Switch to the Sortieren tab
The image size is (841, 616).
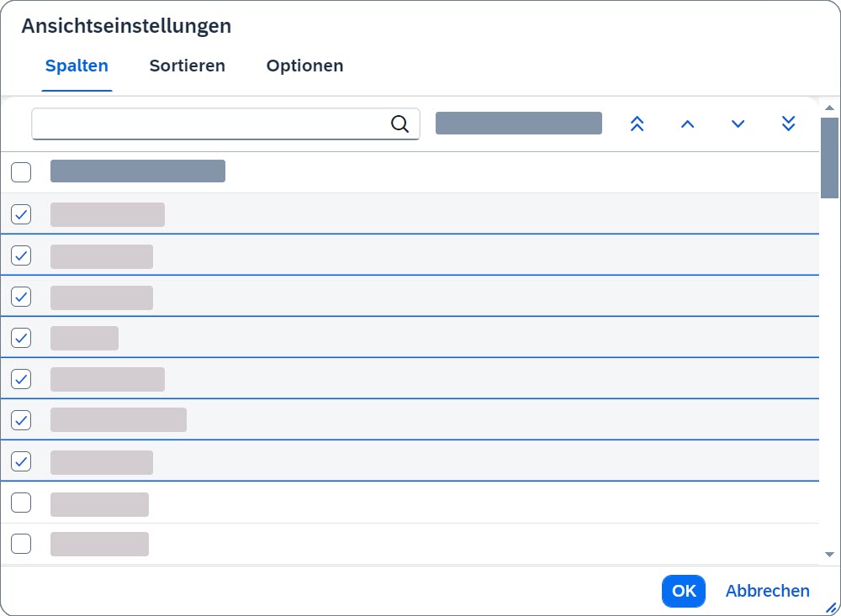click(x=187, y=66)
